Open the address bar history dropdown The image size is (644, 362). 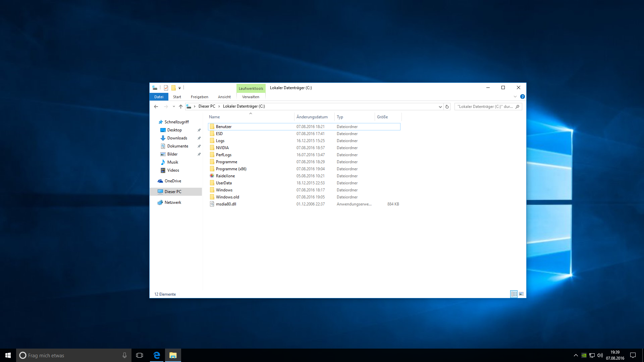coord(440,107)
